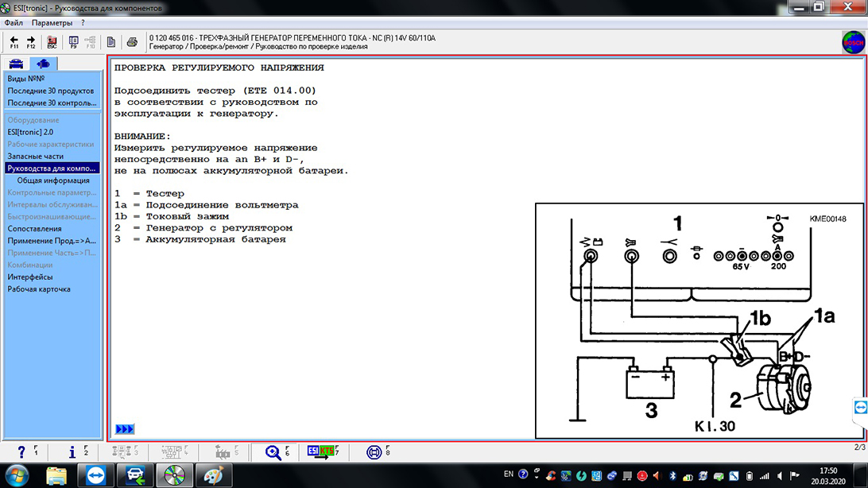Select ESI[tronic] 2.0 sidebar item

click(30, 132)
